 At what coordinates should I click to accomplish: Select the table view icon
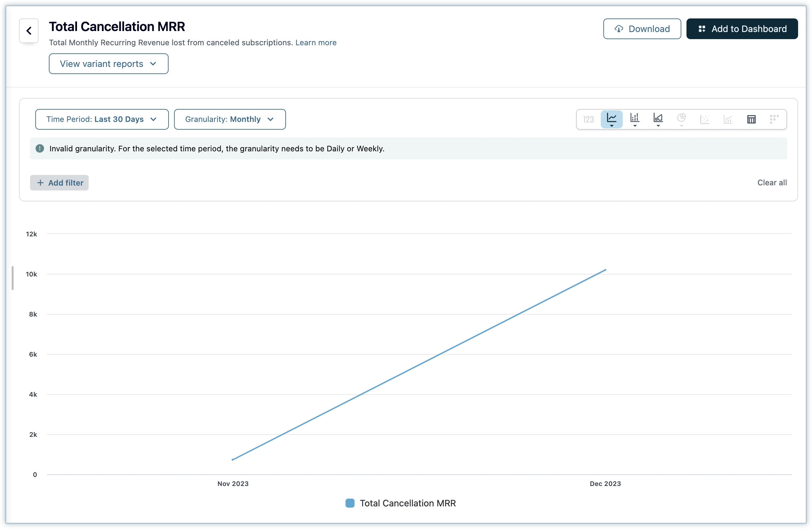[751, 119]
